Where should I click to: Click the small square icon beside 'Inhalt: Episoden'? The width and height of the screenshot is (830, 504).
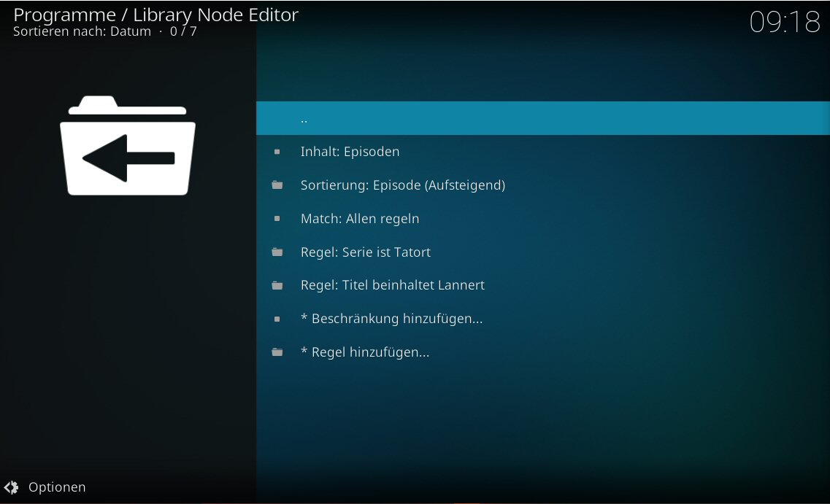pos(277,152)
